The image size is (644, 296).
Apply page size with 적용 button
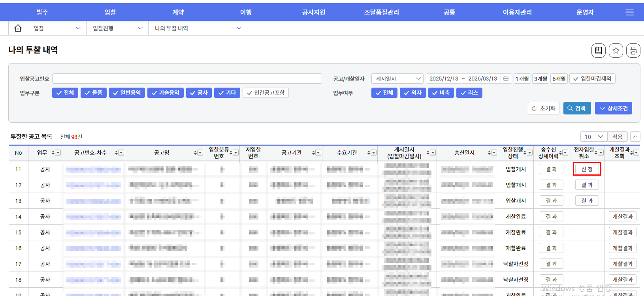point(618,137)
